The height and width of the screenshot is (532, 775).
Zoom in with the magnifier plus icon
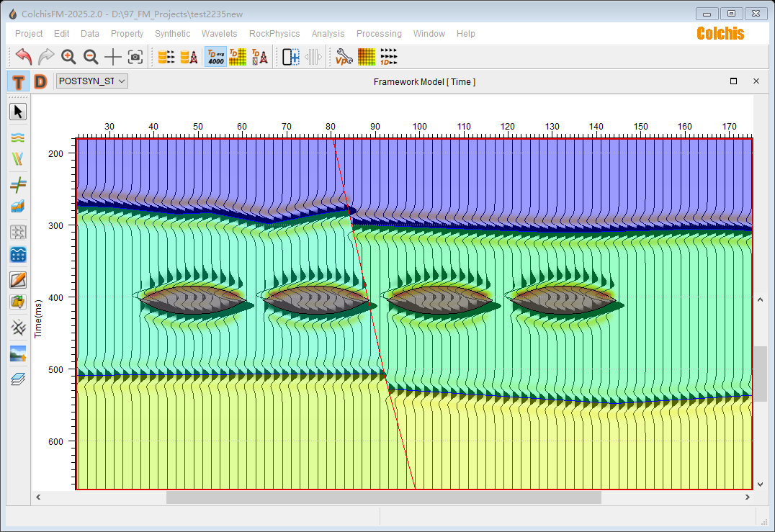[68, 57]
